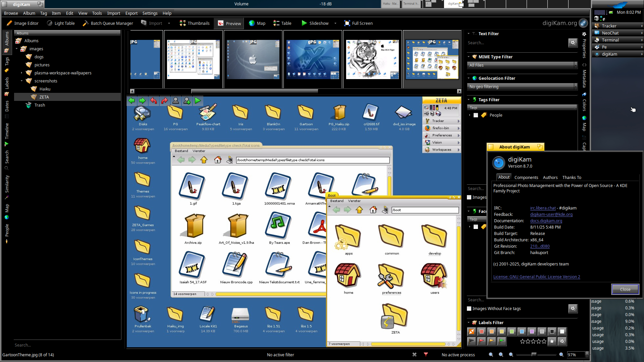Open Text Filter search options gear
The image size is (644, 362).
coord(573,43)
